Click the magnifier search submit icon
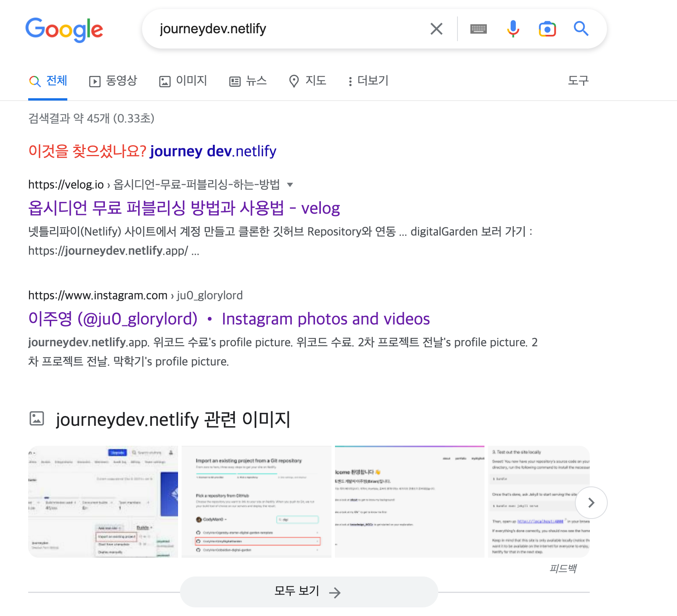The image size is (677, 616). coord(581,29)
